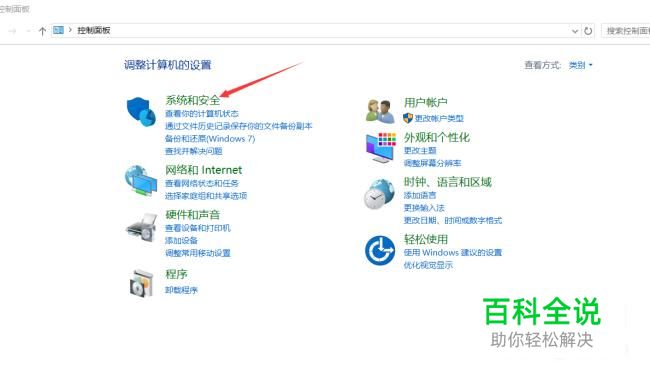The width and height of the screenshot is (650, 383).
Task: Open the Clock, Language and Region icon
Action: click(x=379, y=194)
